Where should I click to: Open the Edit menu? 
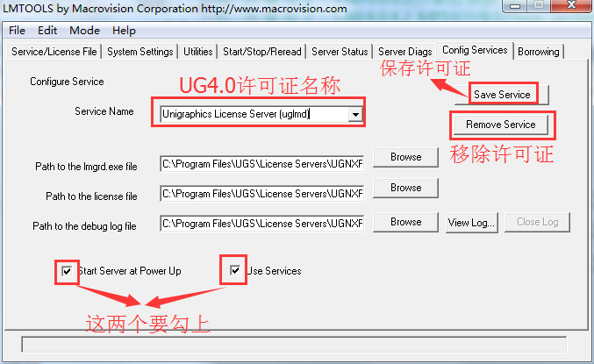click(47, 31)
